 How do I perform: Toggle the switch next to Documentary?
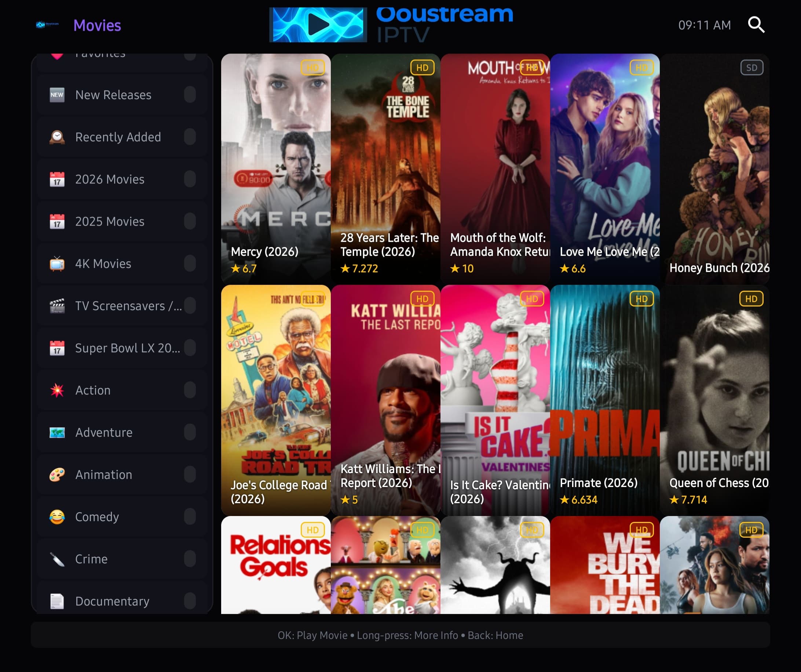point(190,601)
